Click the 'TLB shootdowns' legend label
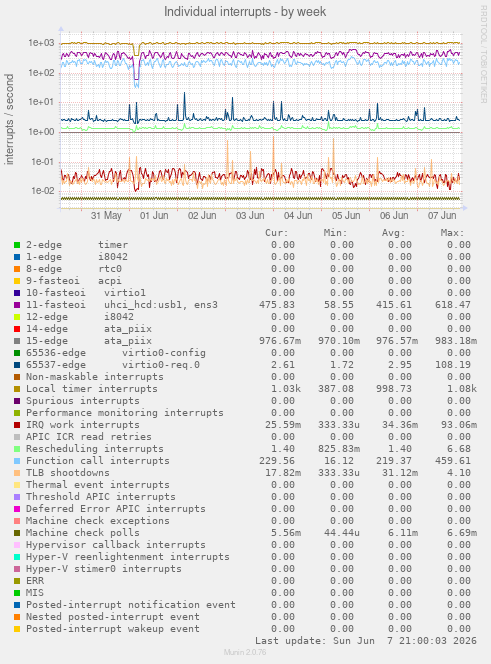491x664 pixels. (x=68, y=473)
